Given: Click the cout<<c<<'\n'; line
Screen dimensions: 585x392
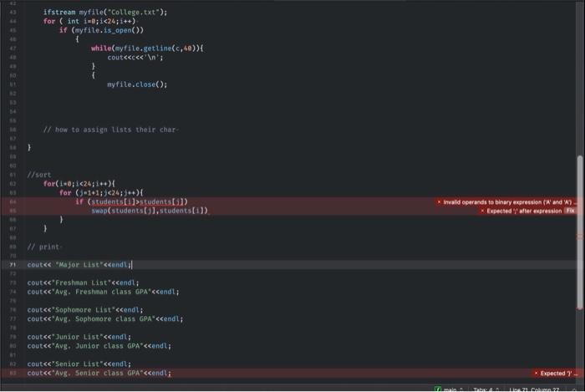Looking at the screenshot, I should [135, 58].
